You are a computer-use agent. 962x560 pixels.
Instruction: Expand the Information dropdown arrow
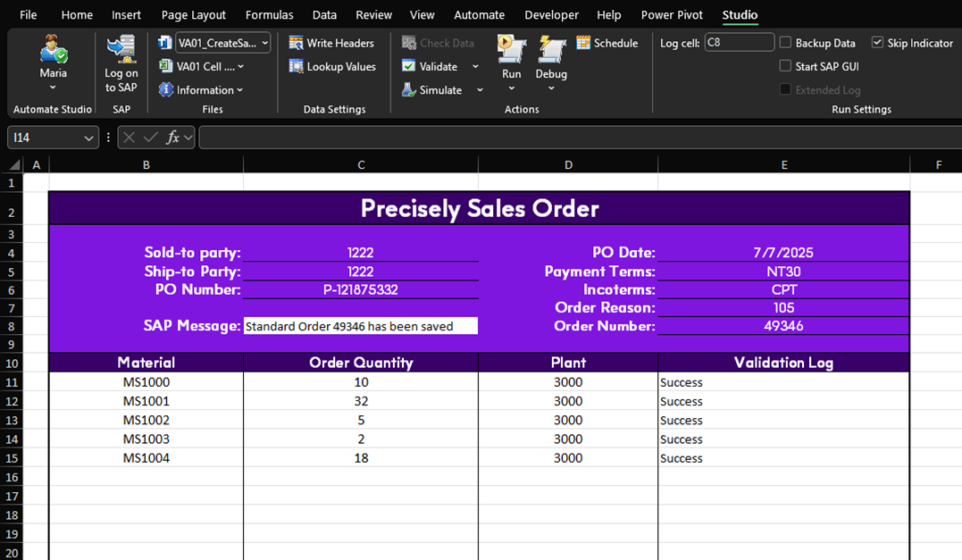tap(240, 90)
